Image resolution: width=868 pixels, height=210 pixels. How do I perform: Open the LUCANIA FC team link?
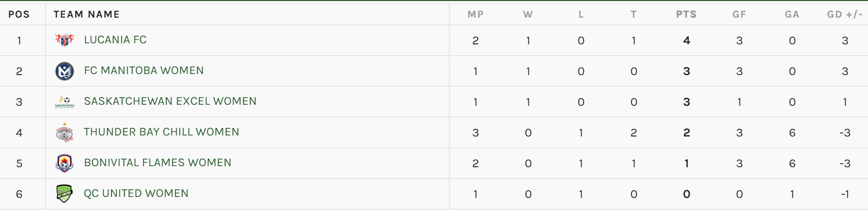click(115, 40)
